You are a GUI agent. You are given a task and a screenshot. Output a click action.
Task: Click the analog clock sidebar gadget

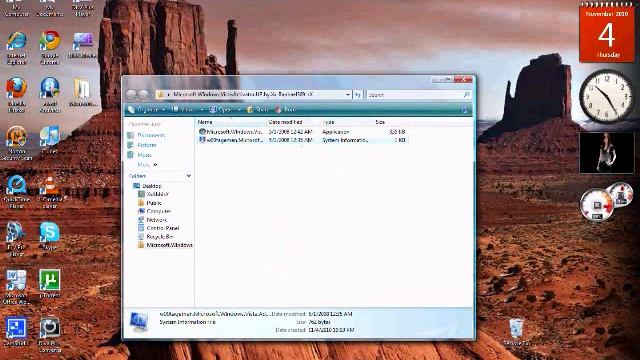[x=607, y=97]
